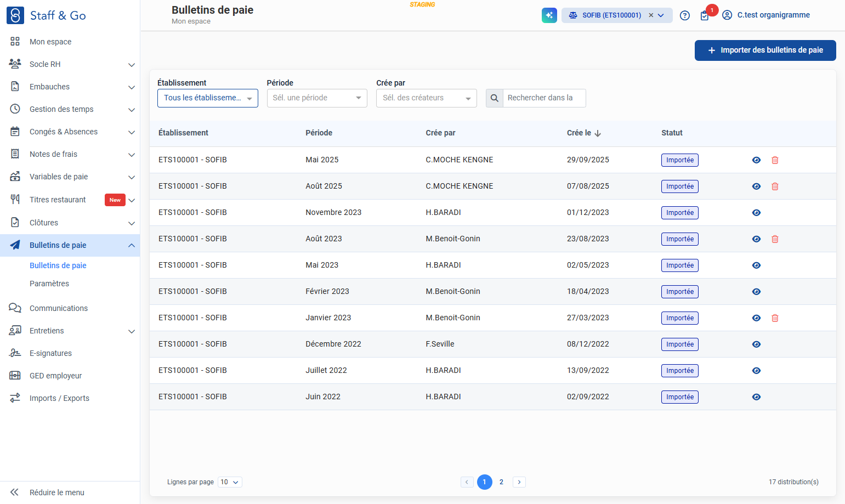Click the AI sparkle assistant icon

(549, 15)
